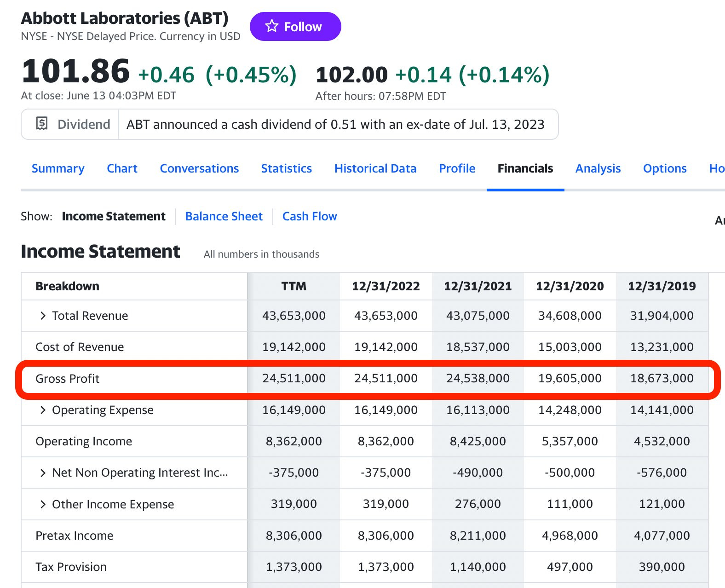Click the Dividend label
725x588 pixels.
[84, 124]
